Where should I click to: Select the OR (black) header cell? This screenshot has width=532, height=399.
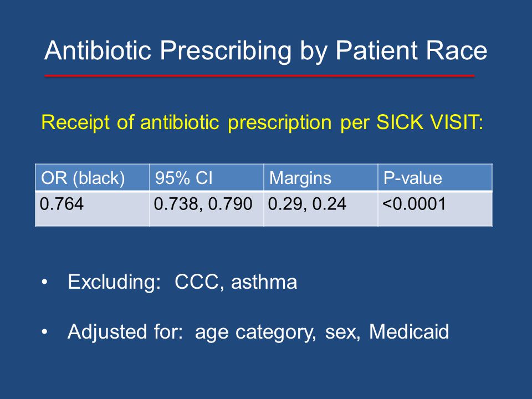coord(93,177)
